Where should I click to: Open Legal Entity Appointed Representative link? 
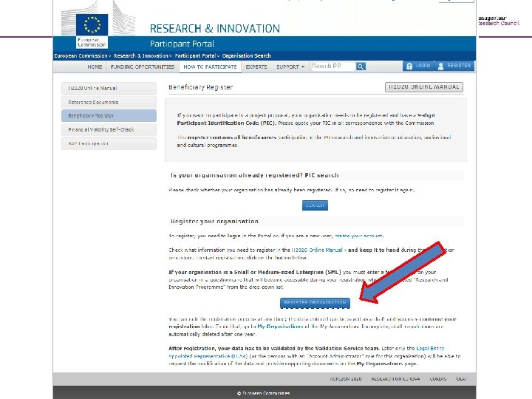click(307, 352)
